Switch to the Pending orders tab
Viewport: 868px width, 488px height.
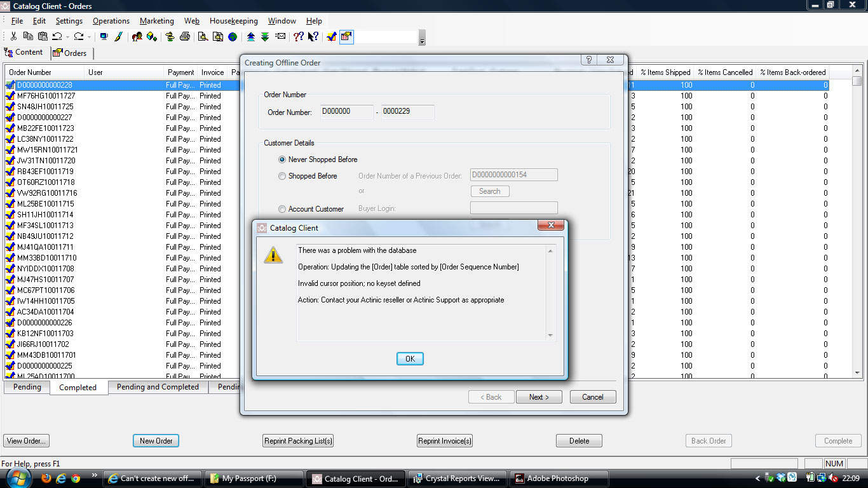27,387
